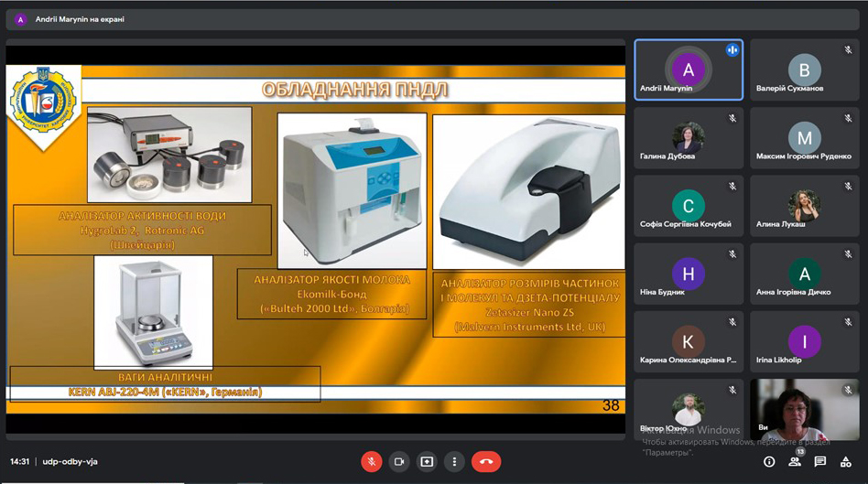Select Карина Олександрівна participant tile
The width and height of the screenshot is (868, 484).
pyautogui.click(x=689, y=342)
